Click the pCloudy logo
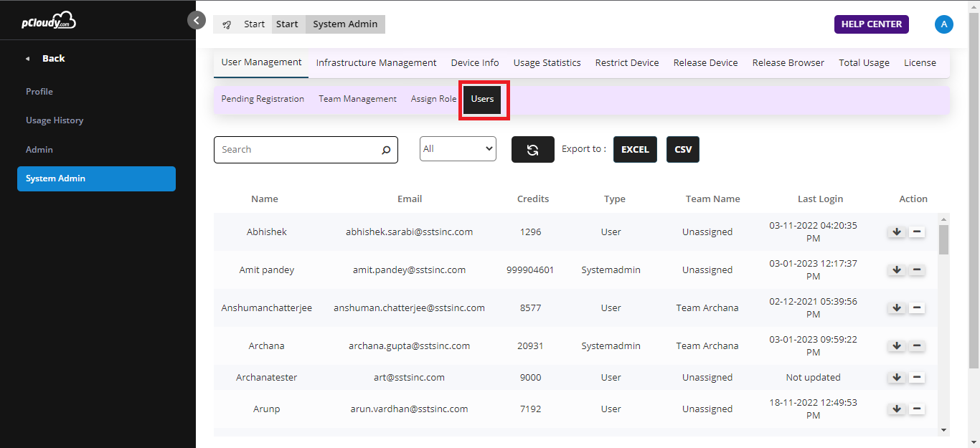This screenshot has width=980, height=448. 48,21
